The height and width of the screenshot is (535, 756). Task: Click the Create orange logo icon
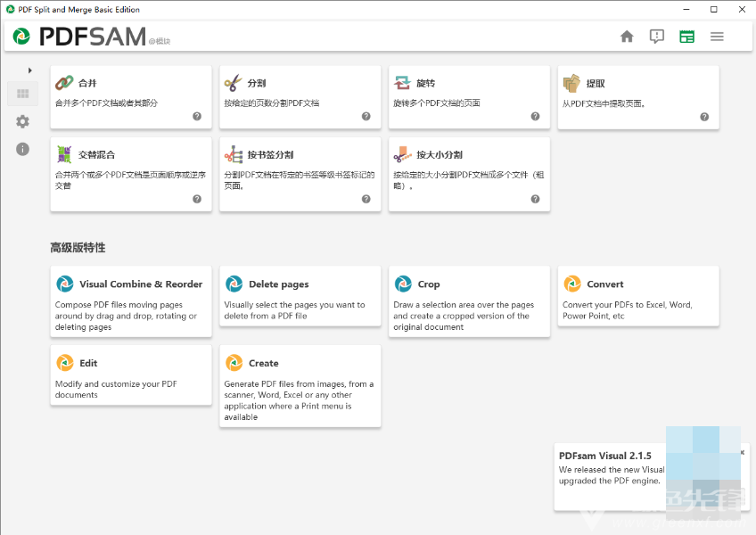[234, 363]
